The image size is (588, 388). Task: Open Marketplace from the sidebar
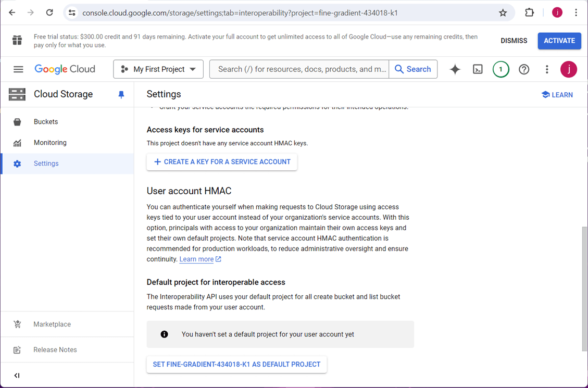pyautogui.click(x=52, y=324)
